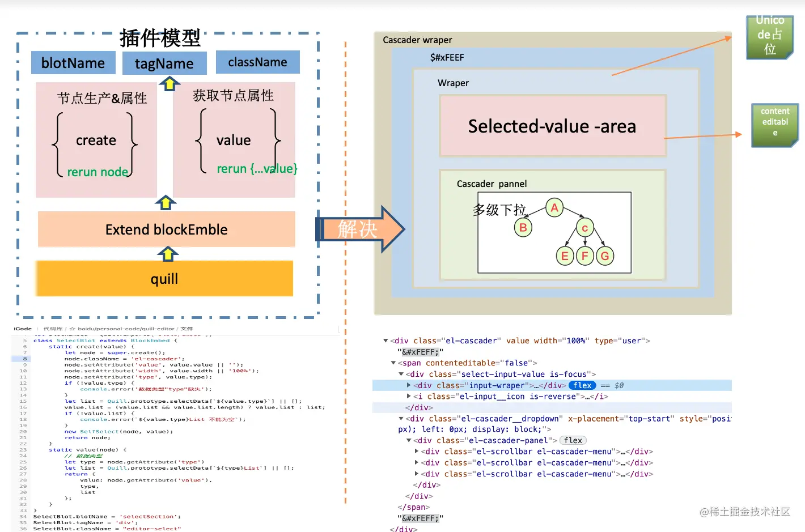The image size is (805, 532).
Task: Click code line new SelfSelect(node, value)
Action: point(118,432)
